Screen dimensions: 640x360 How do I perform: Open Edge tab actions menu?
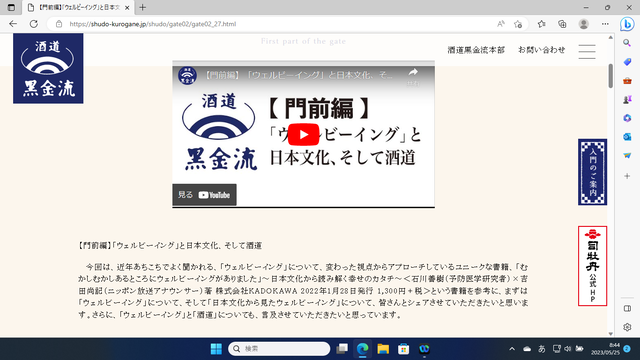(x=11, y=7)
